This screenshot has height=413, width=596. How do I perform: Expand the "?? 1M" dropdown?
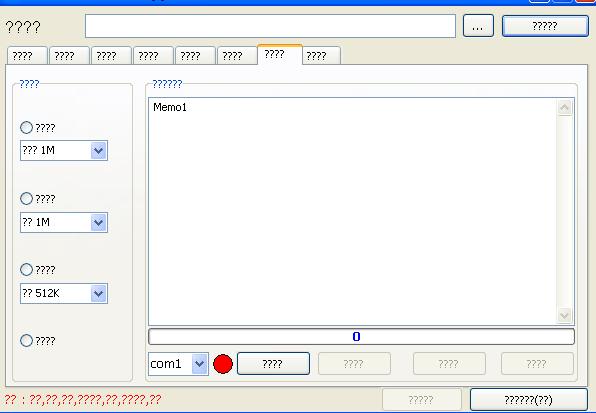[x=98, y=222]
